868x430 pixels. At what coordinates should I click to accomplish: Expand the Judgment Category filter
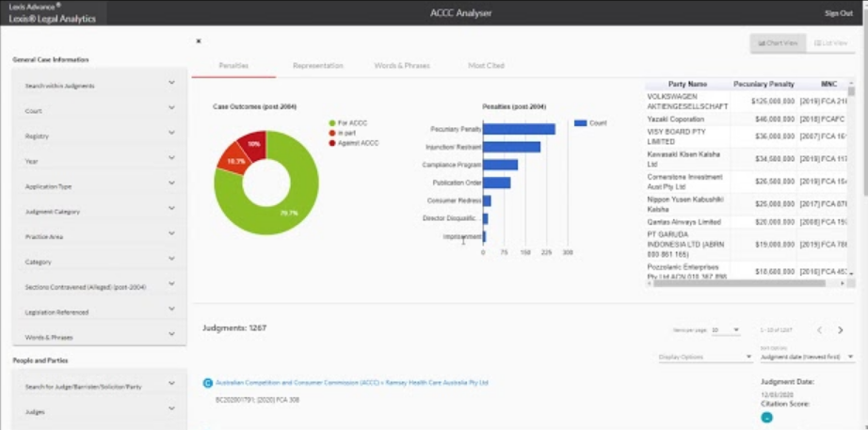(x=100, y=212)
